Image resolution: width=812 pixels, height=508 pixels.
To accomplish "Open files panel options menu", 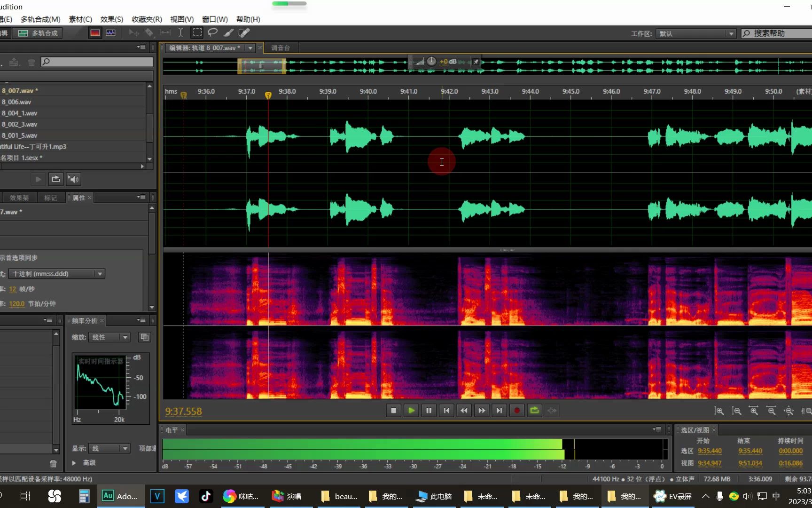I will coord(141,47).
